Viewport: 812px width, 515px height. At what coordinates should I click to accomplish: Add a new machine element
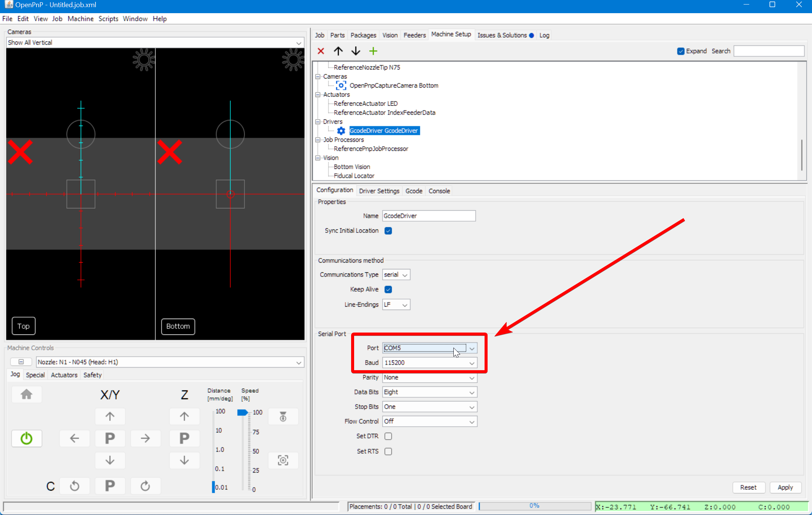click(x=373, y=51)
